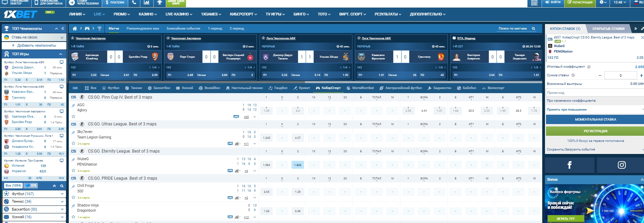Increase the bet amount with plus stepper
Image resolution: width=644 pixels, height=223 pixels.
pyautogui.click(x=641, y=75)
